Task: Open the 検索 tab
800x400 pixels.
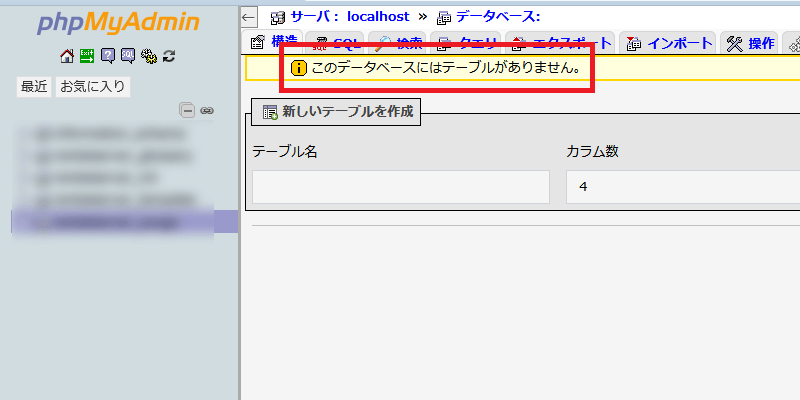Action: (398, 43)
